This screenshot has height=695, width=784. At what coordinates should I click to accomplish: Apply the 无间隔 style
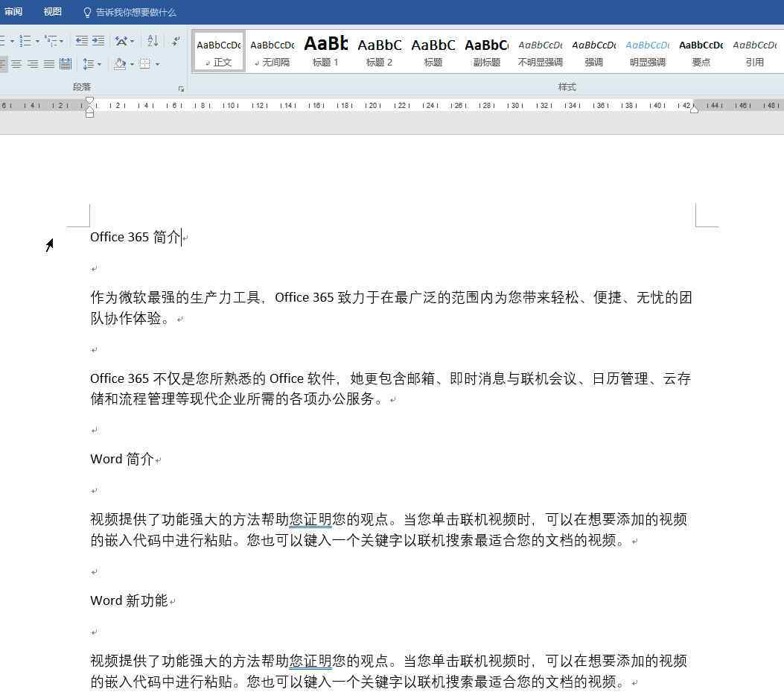pyautogui.click(x=272, y=52)
